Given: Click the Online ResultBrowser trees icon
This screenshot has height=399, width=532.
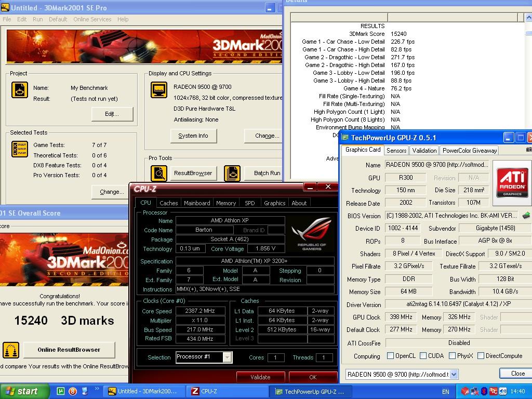Looking at the screenshot, I should point(11,350).
